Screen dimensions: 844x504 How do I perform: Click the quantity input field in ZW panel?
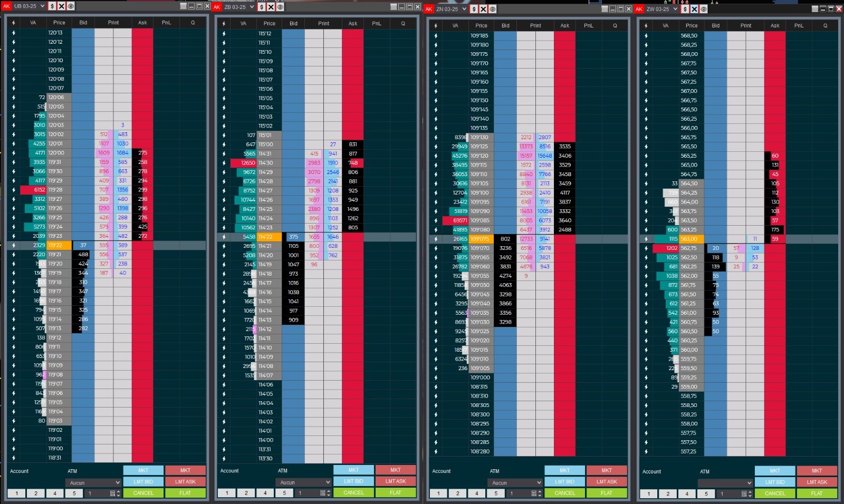tap(730, 494)
